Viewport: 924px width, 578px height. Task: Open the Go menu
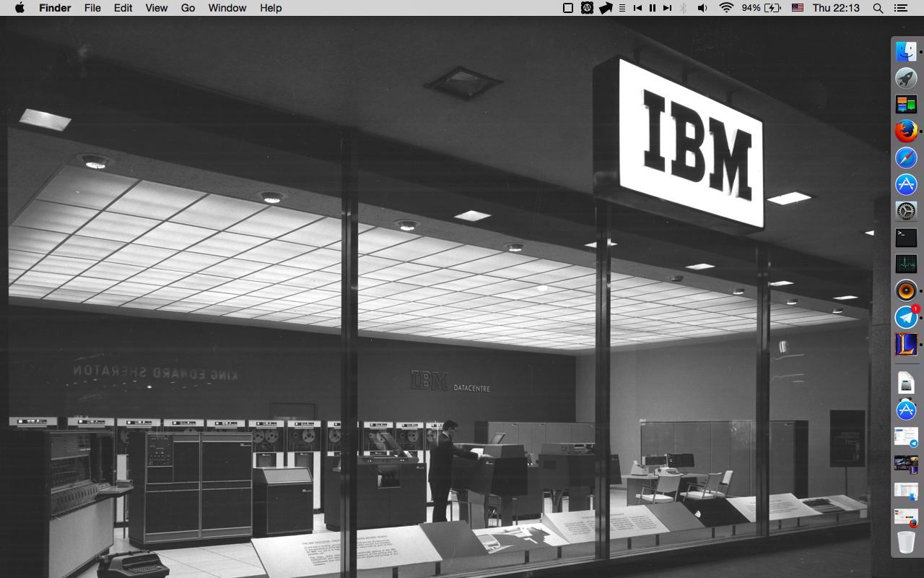point(188,8)
